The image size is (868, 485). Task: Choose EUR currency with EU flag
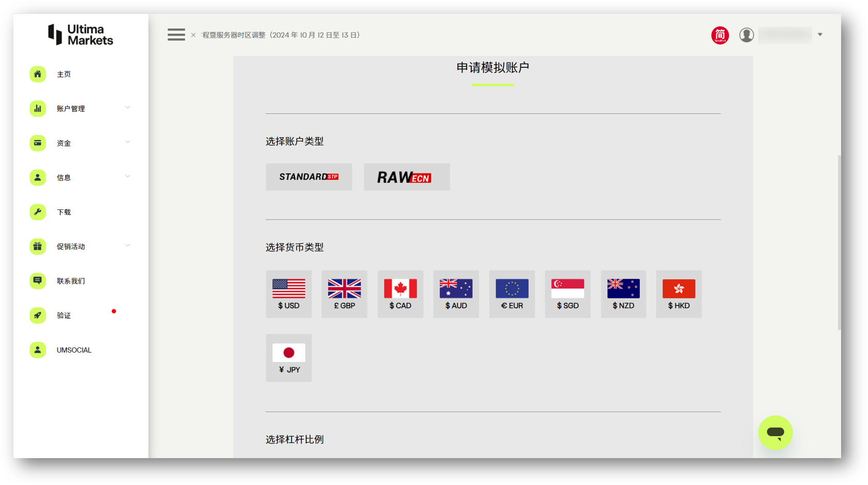(x=512, y=294)
